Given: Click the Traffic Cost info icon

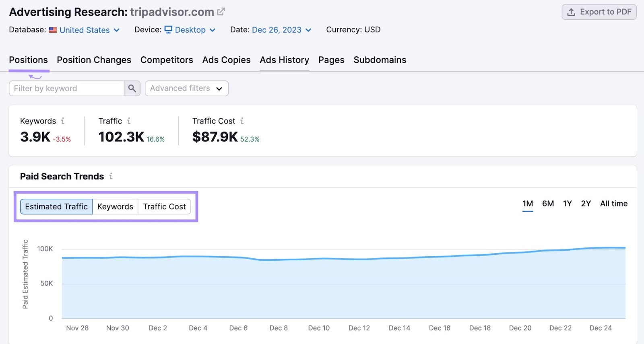Looking at the screenshot, I should pos(242,121).
